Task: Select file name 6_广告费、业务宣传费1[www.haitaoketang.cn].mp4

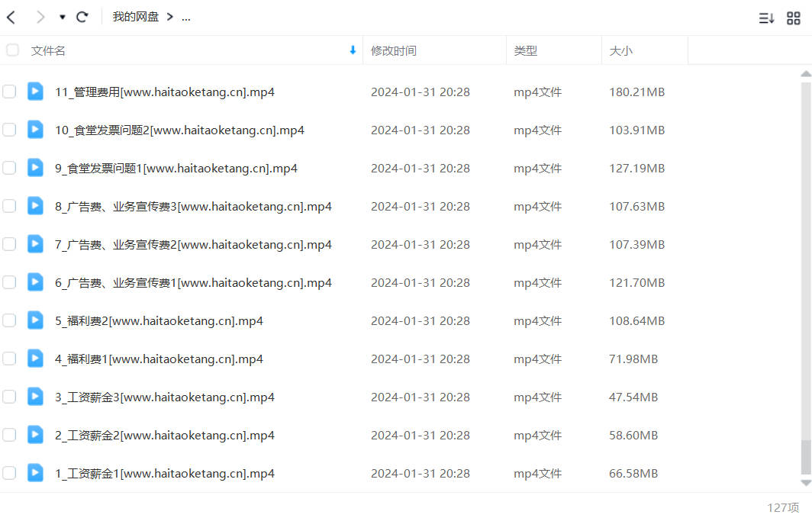Action: (x=193, y=283)
